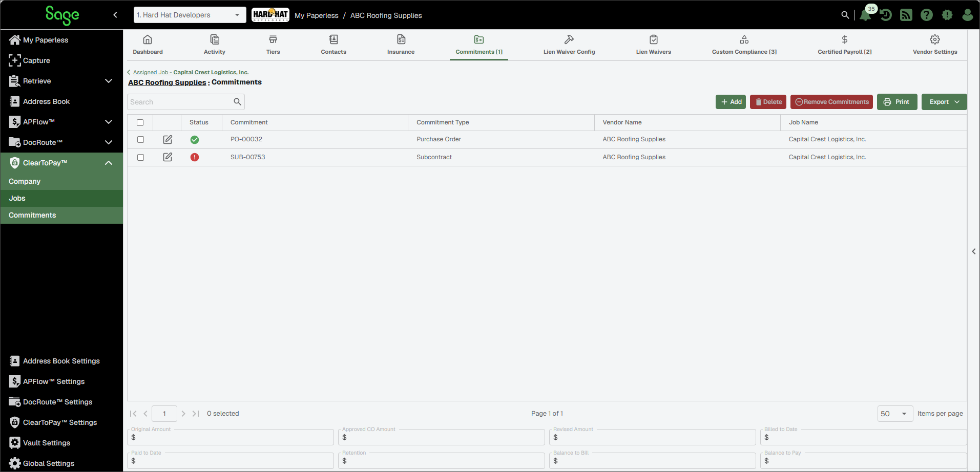Open the ABC Roofing Supplies heading link
980x472 pixels.
click(x=167, y=82)
